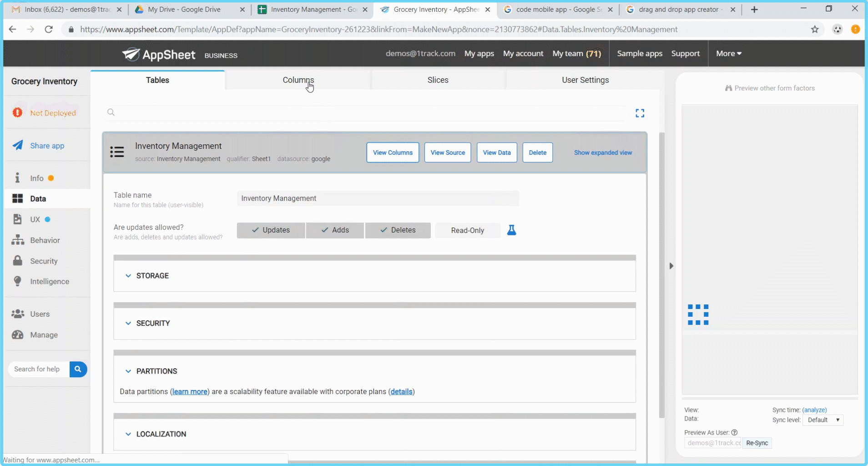Open My apps in the header
Image resolution: width=868 pixels, height=466 pixels.
[479, 53]
